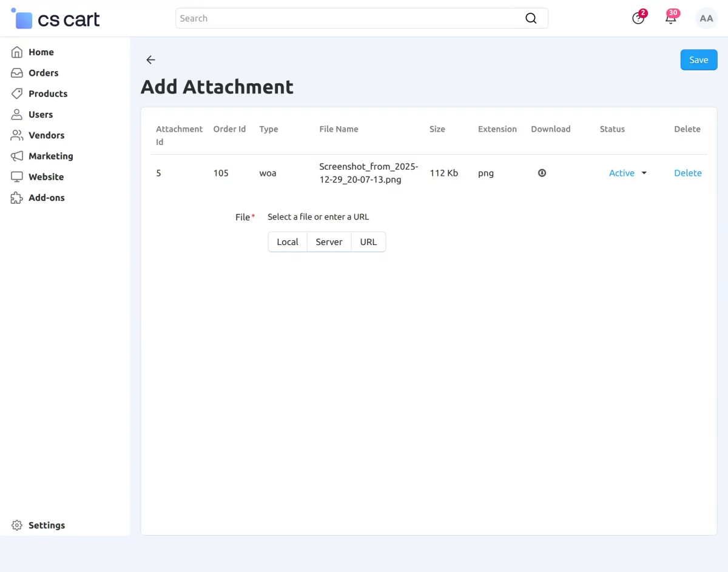The width and height of the screenshot is (728, 572).
Task: Select Vendors in the sidebar
Action: (45, 135)
